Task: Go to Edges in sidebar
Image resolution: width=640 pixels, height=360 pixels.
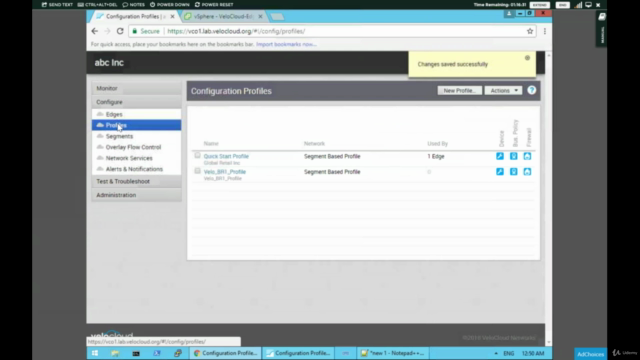Action: pos(136,114)
